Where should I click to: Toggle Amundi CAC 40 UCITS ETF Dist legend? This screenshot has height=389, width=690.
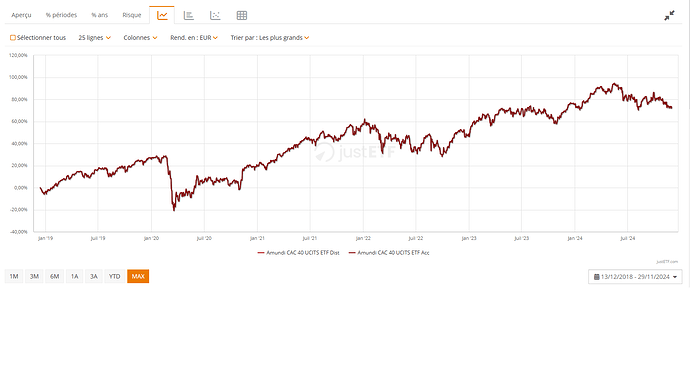point(298,253)
